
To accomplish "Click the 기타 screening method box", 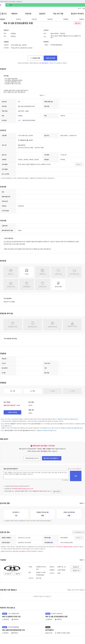I will coord(72,391).
